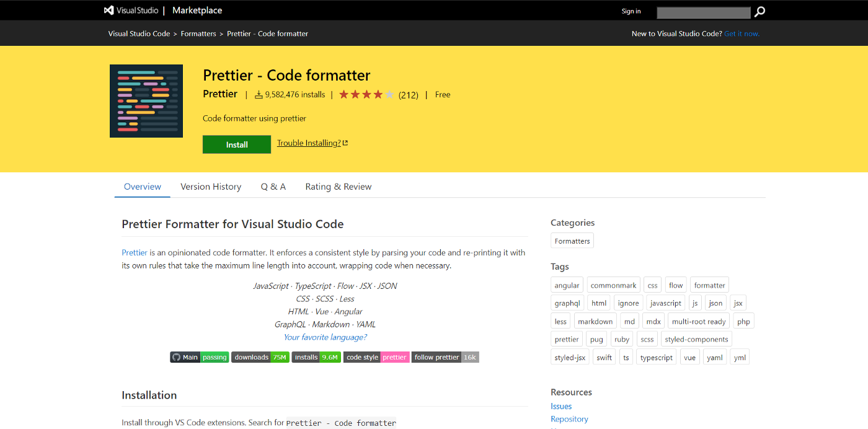Image resolution: width=868 pixels, height=429 pixels.
Task: Select the ruby tag
Action: 622,339
